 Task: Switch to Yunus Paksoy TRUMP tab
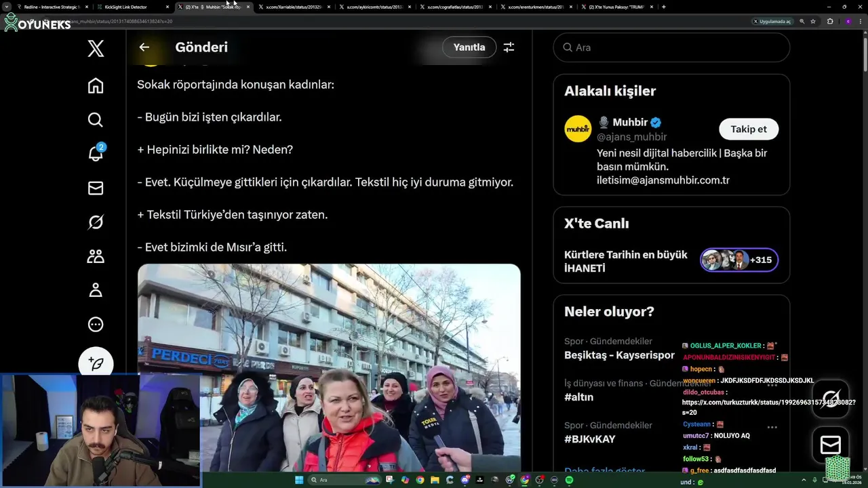(x=616, y=7)
